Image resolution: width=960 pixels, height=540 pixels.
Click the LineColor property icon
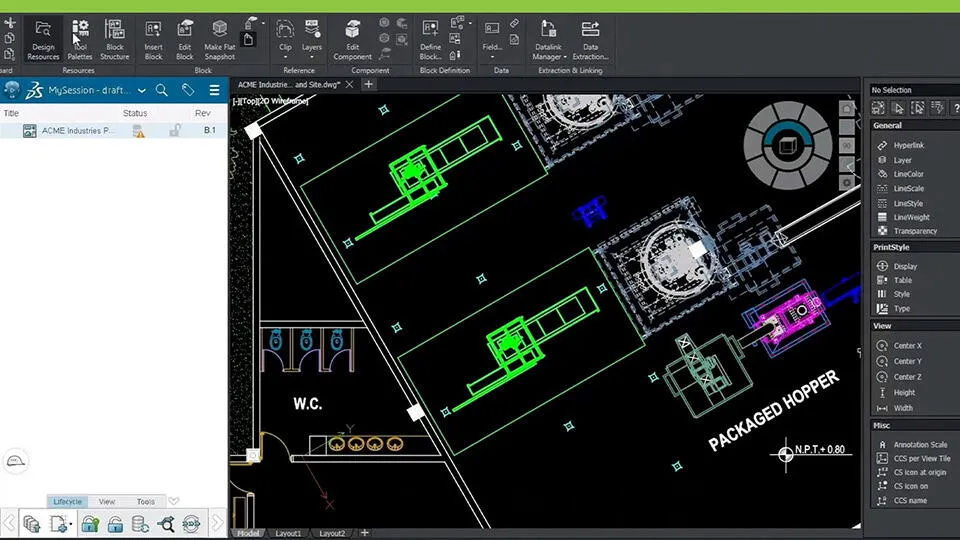point(882,174)
